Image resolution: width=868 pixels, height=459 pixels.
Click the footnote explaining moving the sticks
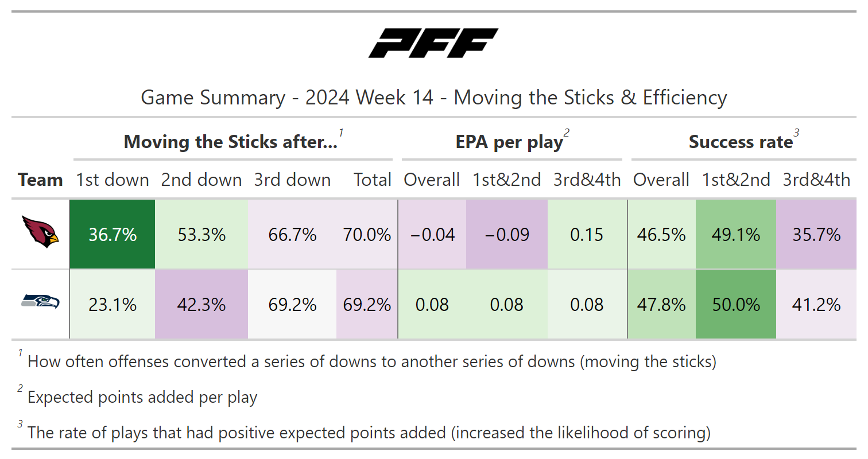pos(371,362)
